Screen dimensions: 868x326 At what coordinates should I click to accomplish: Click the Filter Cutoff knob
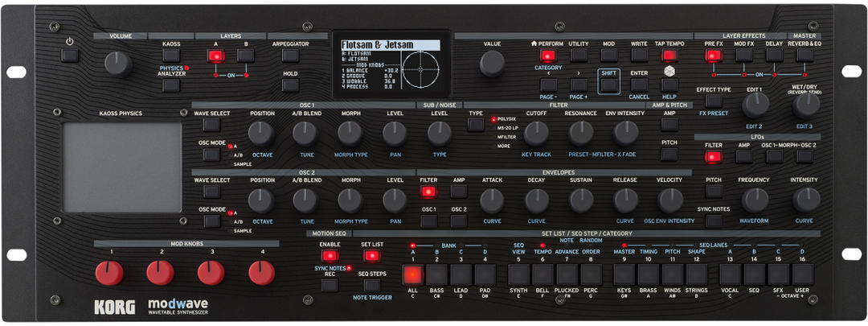536,134
